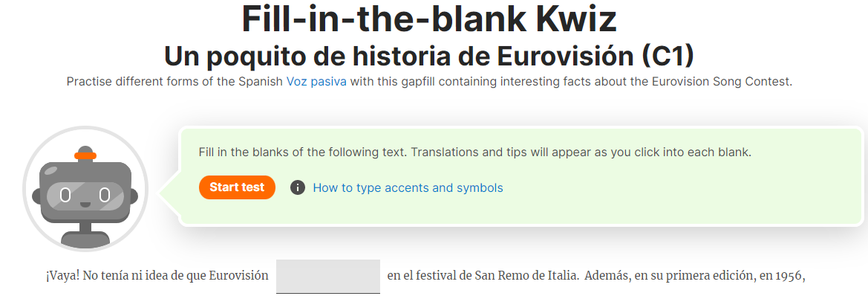Follow the Voz pasiva grammar link

[x=316, y=82]
